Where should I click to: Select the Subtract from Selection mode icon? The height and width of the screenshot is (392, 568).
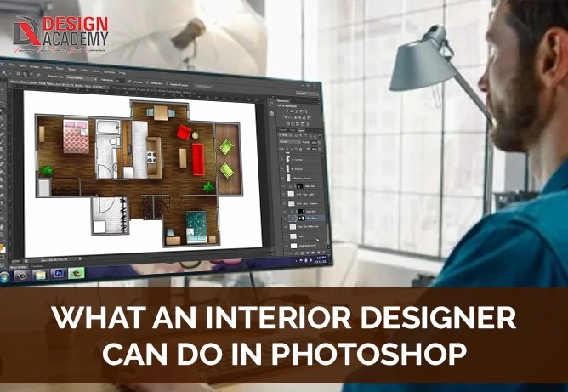tap(31, 75)
